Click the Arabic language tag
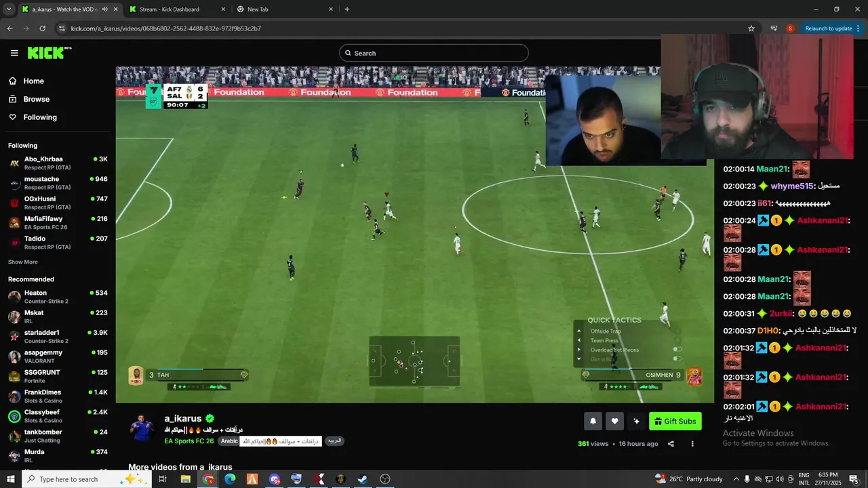This screenshot has height=488, width=868. 229,441
